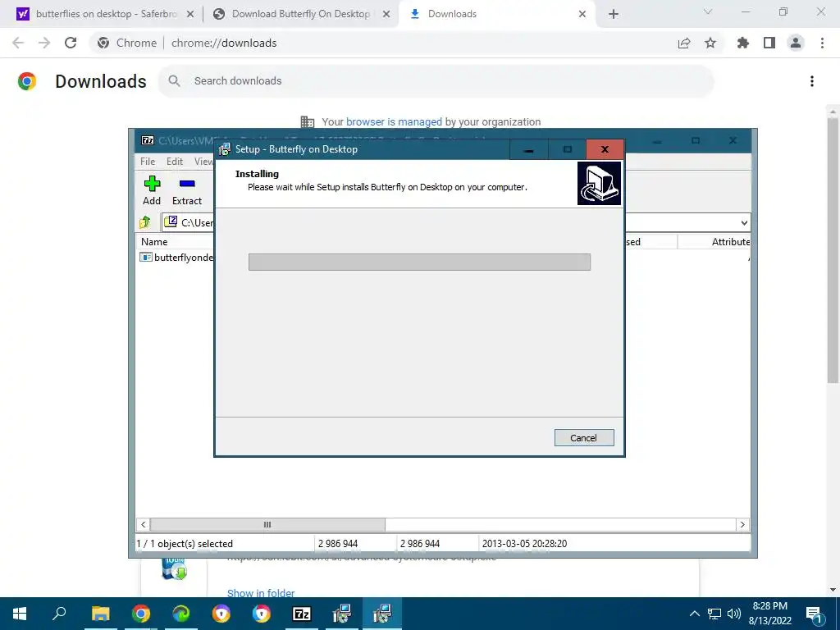Go back in browser history
The image size is (840, 630).
(18, 43)
